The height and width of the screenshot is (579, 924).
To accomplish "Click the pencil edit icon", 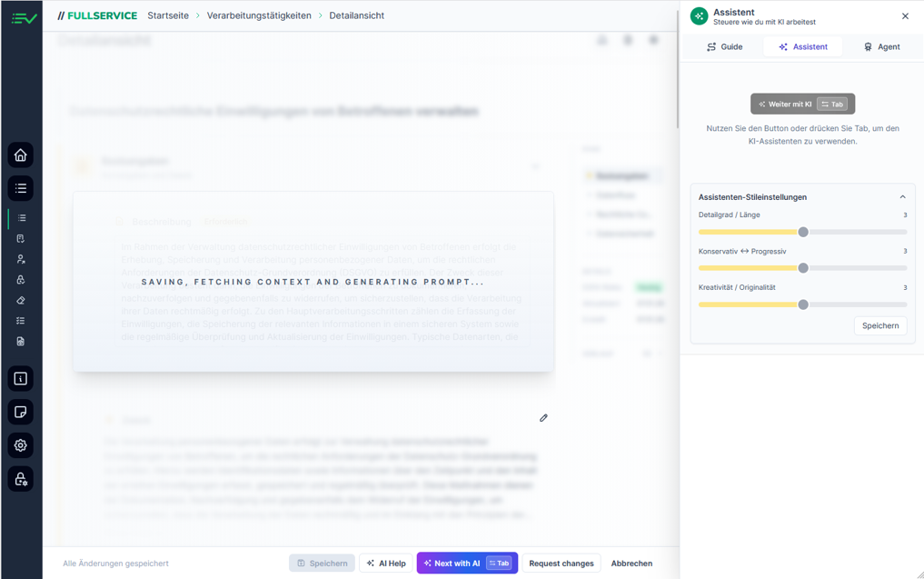I will click(543, 418).
